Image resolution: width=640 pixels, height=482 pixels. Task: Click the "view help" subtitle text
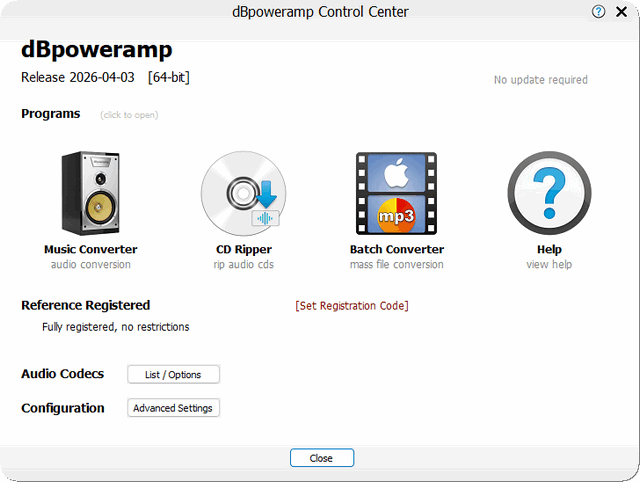point(549,265)
